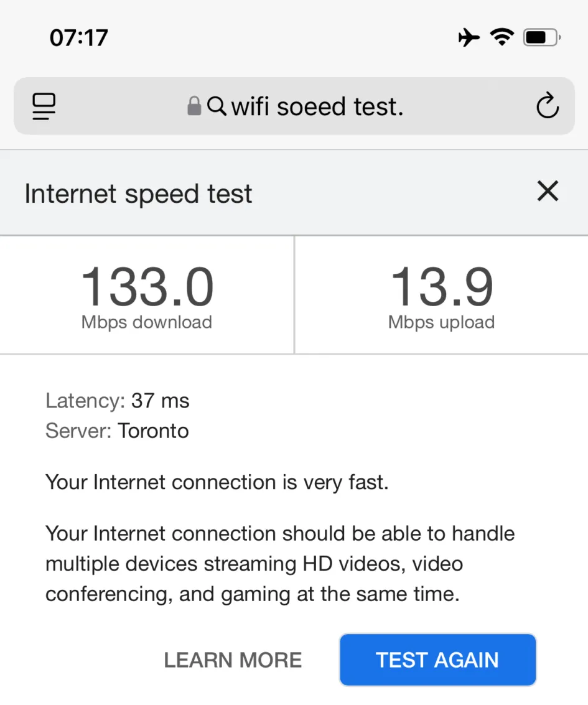Tap the reload page icon
This screenshot has height=705, width=588.
tap(547, 106)
